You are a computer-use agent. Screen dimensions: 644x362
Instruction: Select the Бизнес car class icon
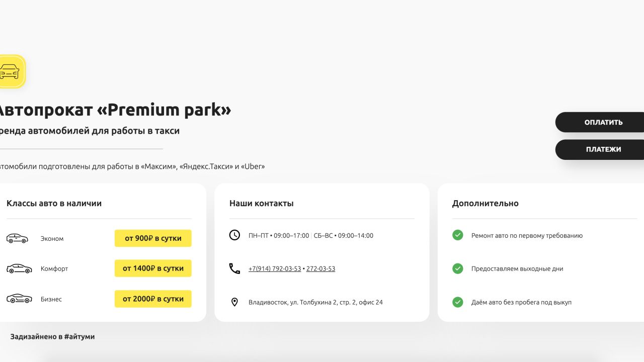coord(19,299)
